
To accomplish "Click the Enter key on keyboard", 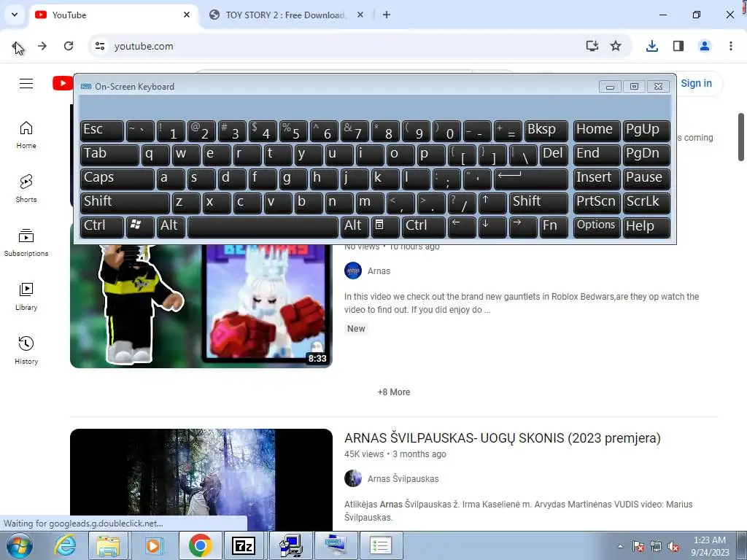I will coord(531,178).
